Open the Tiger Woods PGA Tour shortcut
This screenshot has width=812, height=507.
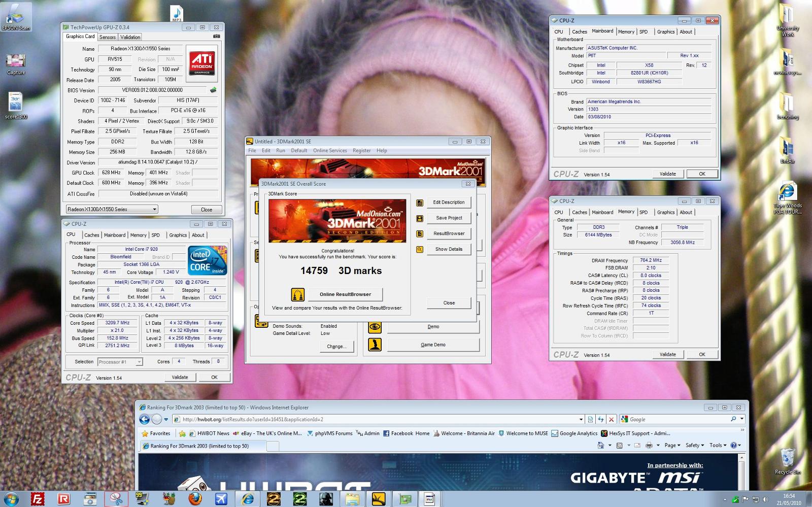pyautogui.click(x=788, y=198)
